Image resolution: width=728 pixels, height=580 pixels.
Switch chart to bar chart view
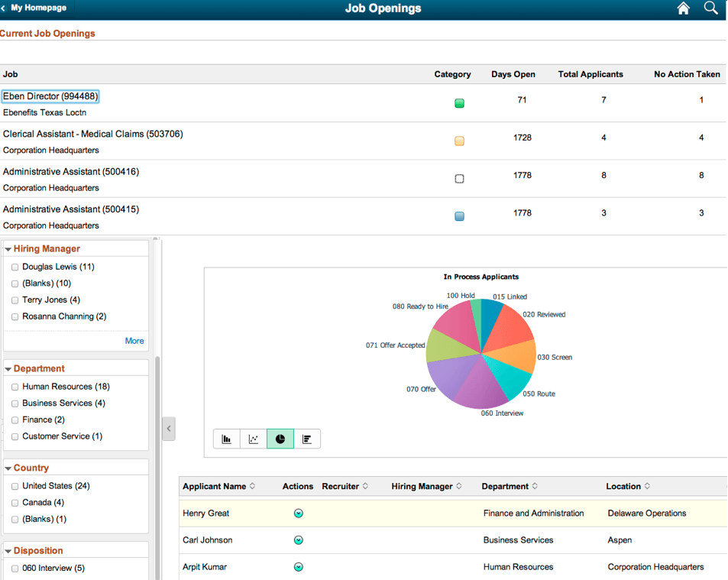click(x=226, y=439)
